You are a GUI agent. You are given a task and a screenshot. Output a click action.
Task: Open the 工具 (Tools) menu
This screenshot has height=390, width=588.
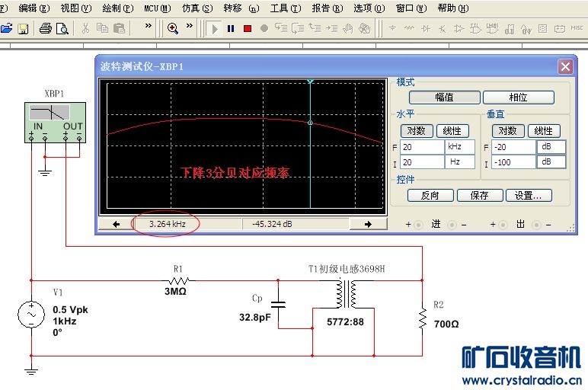pos(283,8)
